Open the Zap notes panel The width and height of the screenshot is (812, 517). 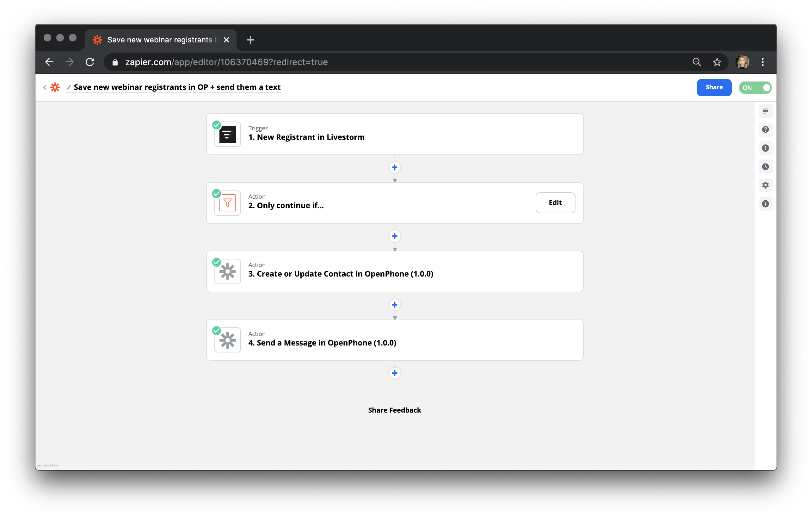(x=766, y=111)
